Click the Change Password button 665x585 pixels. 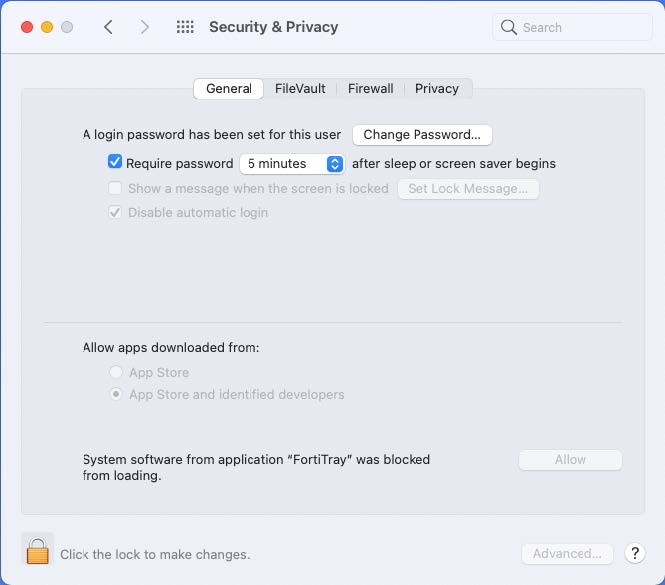(x=422, y=134)
